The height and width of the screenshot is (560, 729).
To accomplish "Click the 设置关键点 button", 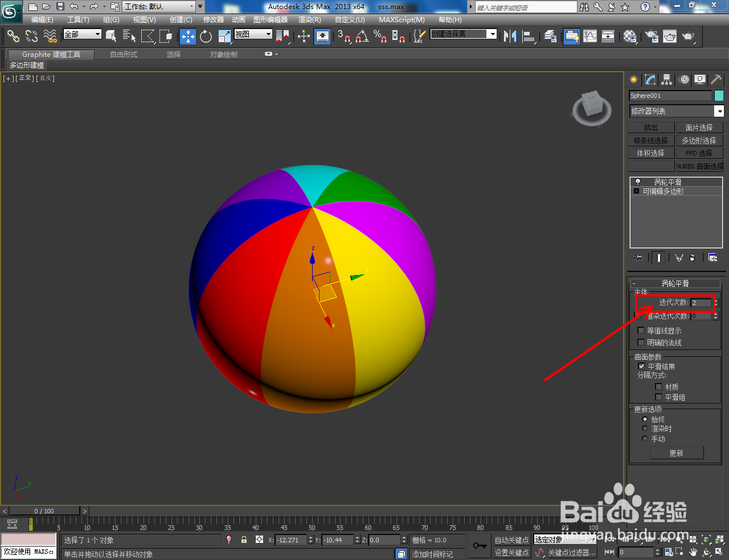I will pyautogui.click(x=511, y=553).
